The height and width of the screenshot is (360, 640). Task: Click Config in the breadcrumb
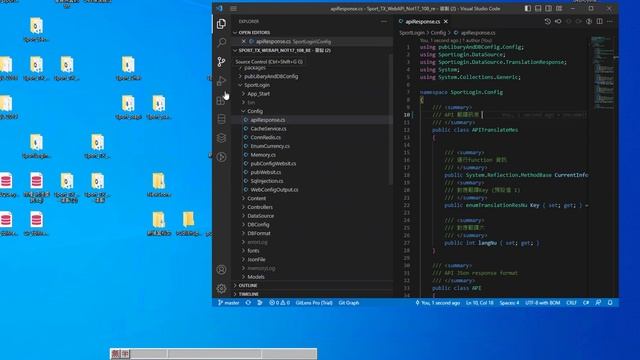tap(438, 33)
